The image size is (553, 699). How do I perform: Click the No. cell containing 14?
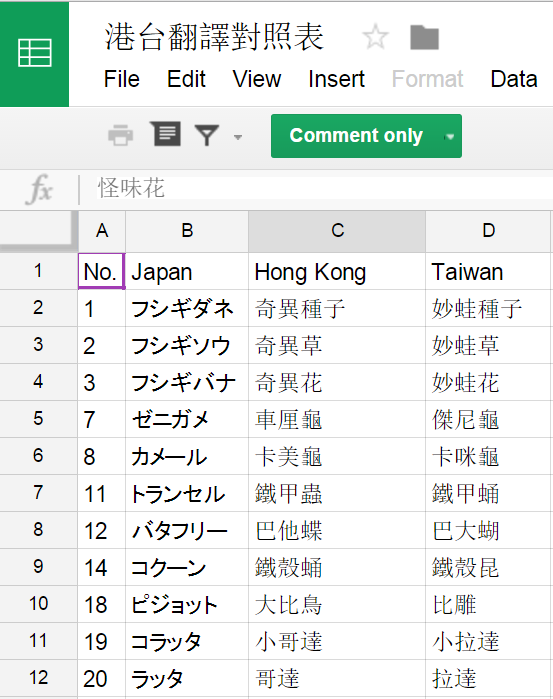(x=102, y=567)
